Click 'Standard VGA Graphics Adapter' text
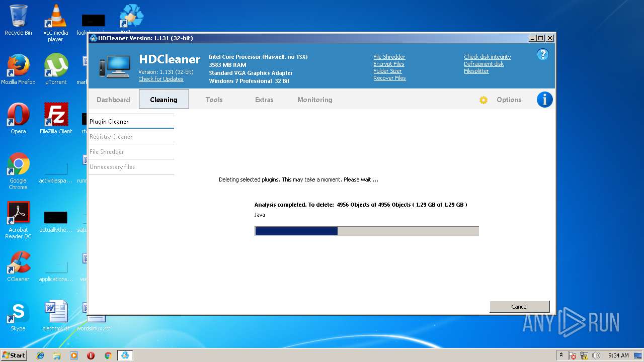Viewport: 644px width, 362px height. pyautogui.click(x=251, y=73)
